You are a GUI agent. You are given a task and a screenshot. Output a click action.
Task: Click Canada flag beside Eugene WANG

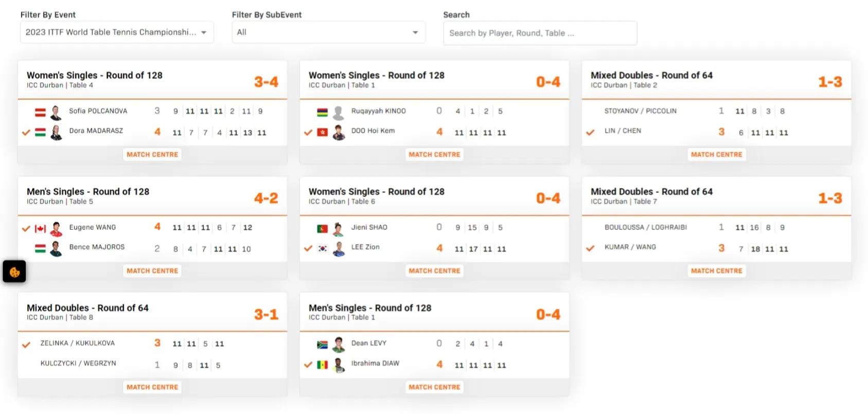click(x=40, y=228)
